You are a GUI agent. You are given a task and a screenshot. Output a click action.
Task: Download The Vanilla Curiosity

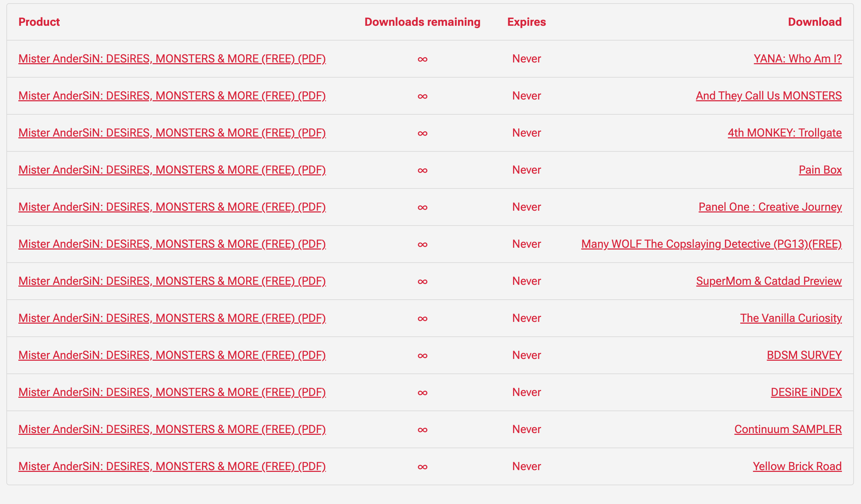(x=791, y=318)
